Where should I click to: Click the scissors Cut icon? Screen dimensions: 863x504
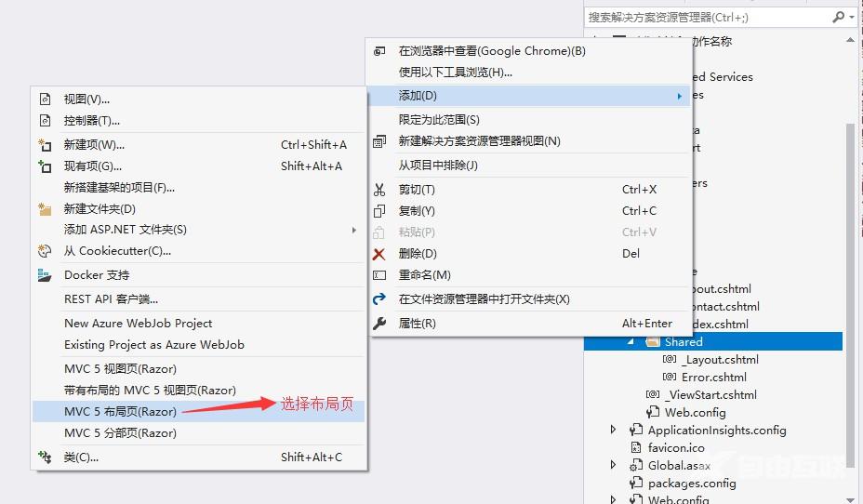pyautogui.click(x=379, y=190)
